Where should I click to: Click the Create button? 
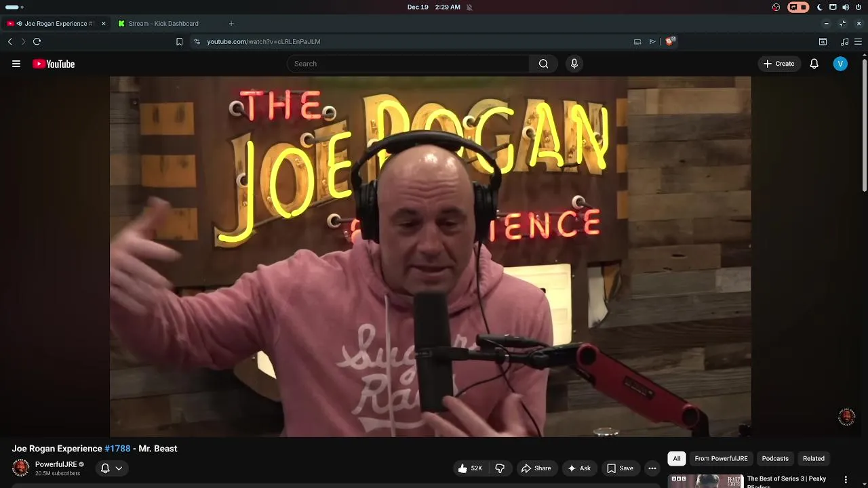coord(778,64)
